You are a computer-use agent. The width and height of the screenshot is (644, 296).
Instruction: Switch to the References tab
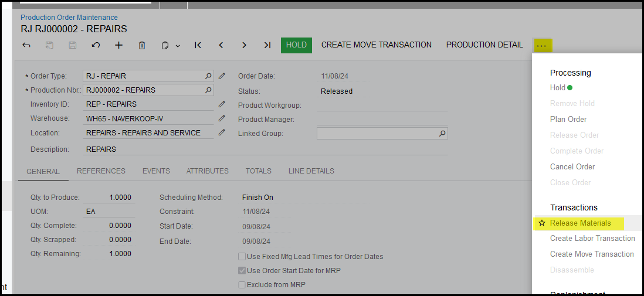click(101, 171)
